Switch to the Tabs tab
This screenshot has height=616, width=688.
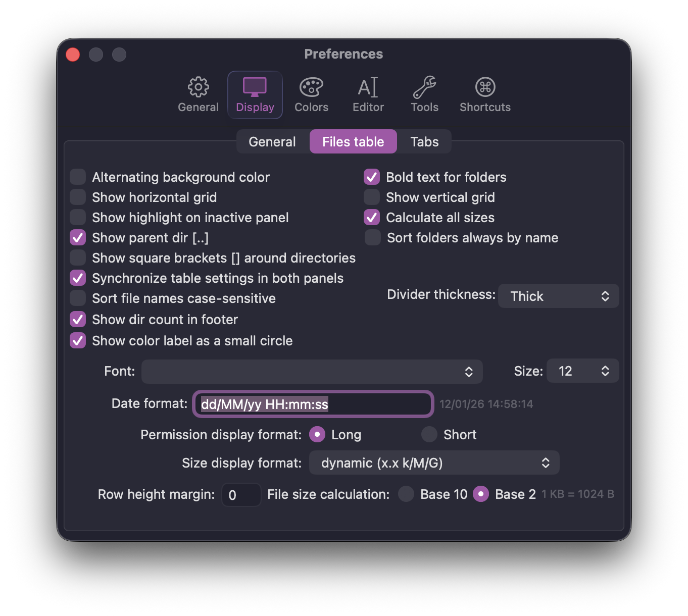point(424,141)
